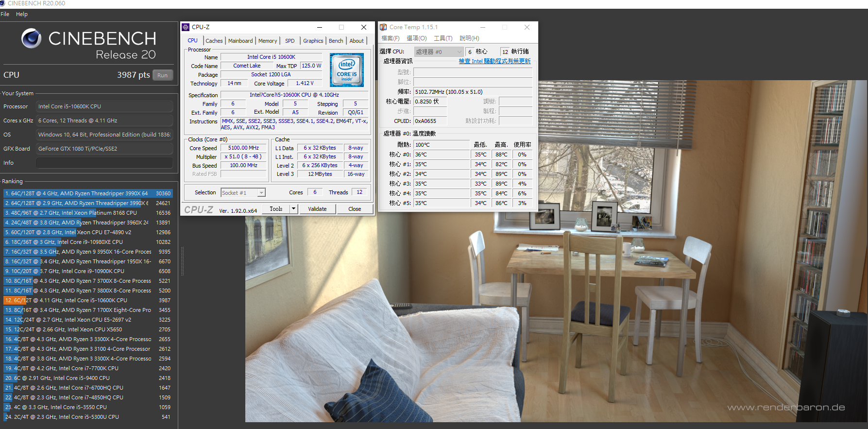Switch to the Graphics tab in CPU-Z
Screen dimensions: 868x429
pyautogui.click(x=313, y=41)
